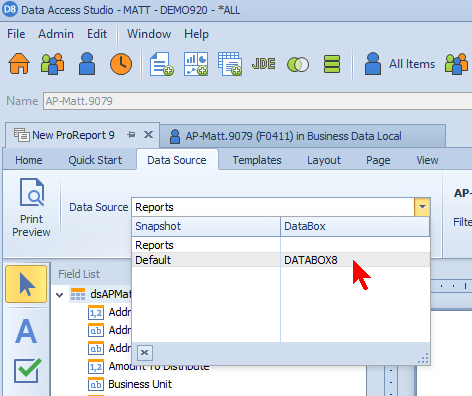Screen dimensions: 472x396
Task: Select the check box tool
Action: [x=27, y=370]
